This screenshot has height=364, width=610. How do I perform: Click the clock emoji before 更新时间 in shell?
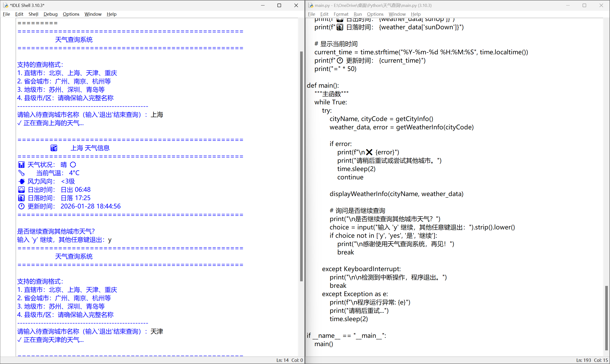[x=21, y=206]
